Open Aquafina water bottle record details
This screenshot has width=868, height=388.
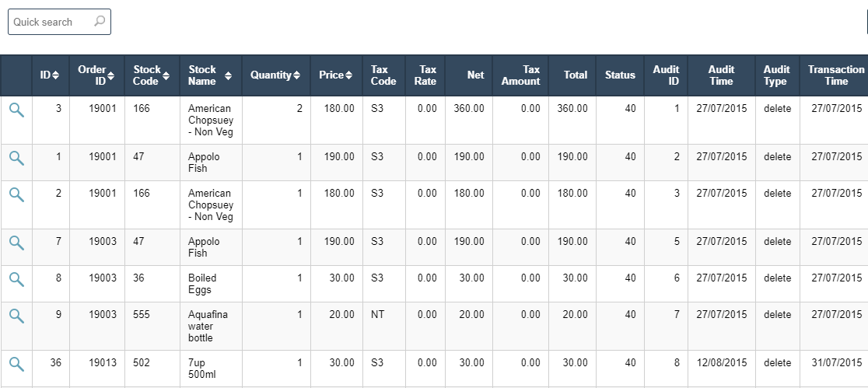[16, 316]
